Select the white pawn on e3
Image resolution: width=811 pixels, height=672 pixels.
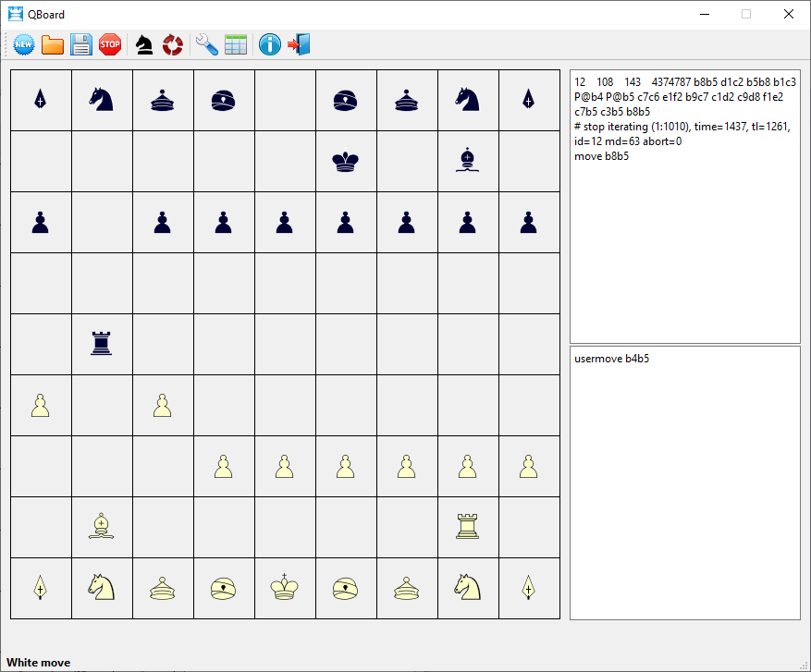[x=285, y=467]
